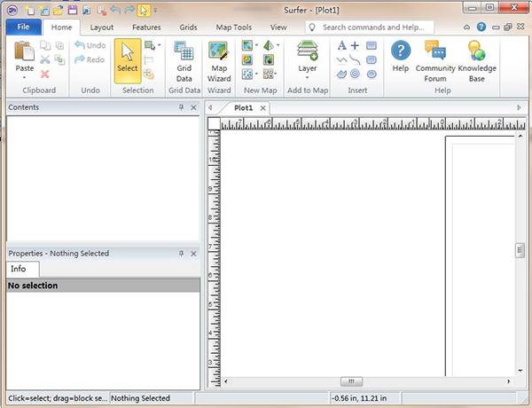Close the Plot1 document tab
This screenshot has width=532, height=408.
pos(263,108)
